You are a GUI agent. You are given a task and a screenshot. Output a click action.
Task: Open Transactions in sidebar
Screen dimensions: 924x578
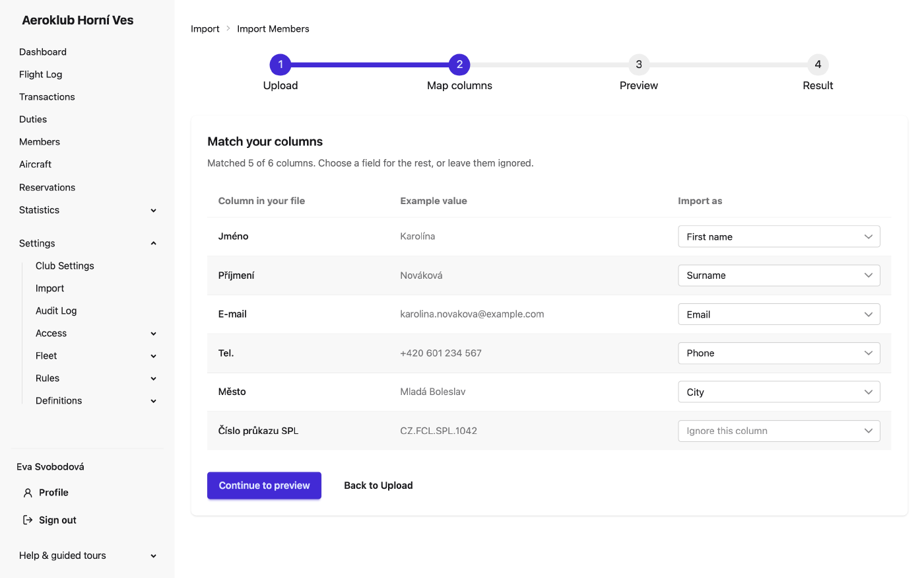[x=47, y=97]
